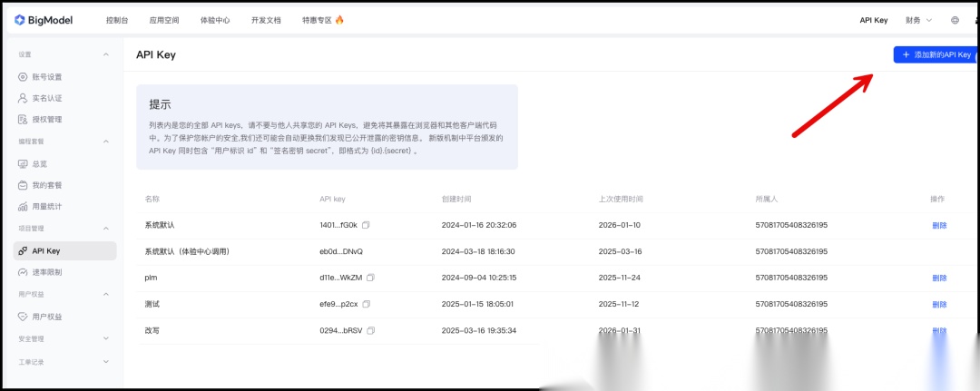
Task: Open 速率限制 sidebar item
Action: point(46,272)
